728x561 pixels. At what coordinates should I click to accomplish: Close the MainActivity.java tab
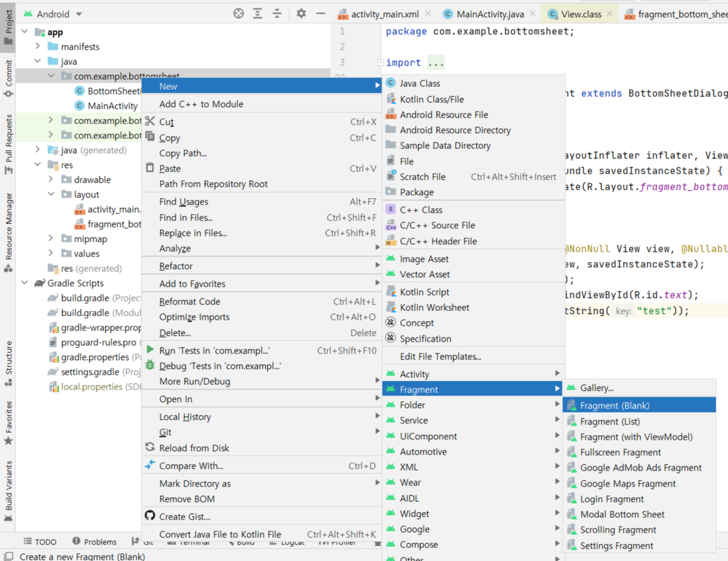click(532, 14)
